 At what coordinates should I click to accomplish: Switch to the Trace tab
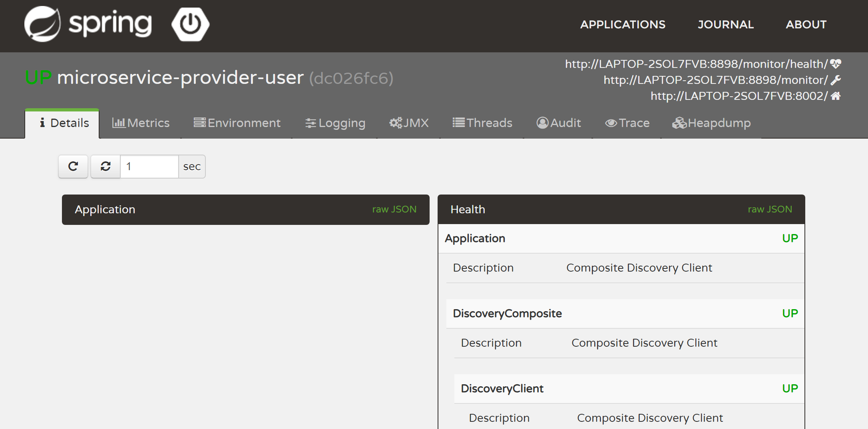[x=627, y=123]
